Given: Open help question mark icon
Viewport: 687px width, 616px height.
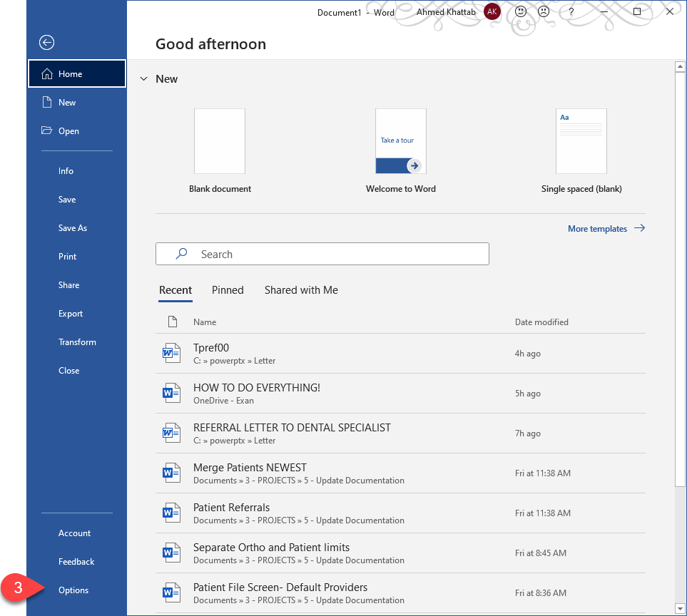Looking at the screenshot, I should (571, 12).
